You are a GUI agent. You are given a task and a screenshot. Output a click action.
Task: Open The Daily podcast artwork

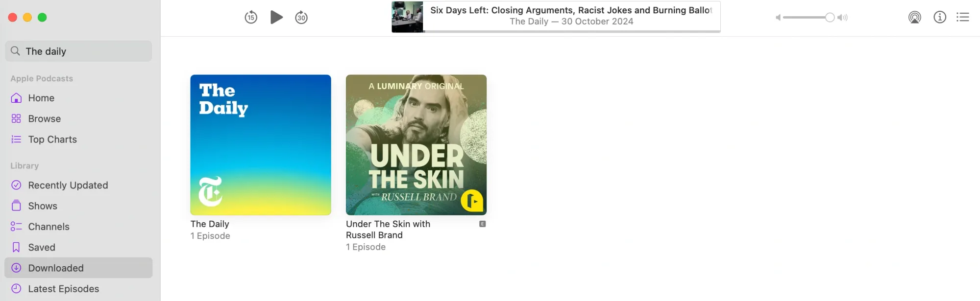(x=261, y=145)
